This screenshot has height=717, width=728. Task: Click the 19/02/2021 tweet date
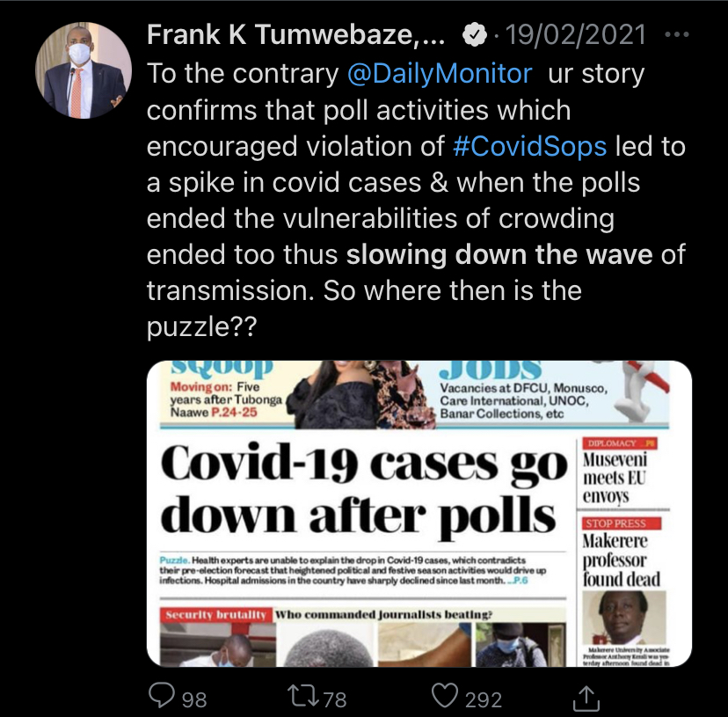click(x=575, y=35)
